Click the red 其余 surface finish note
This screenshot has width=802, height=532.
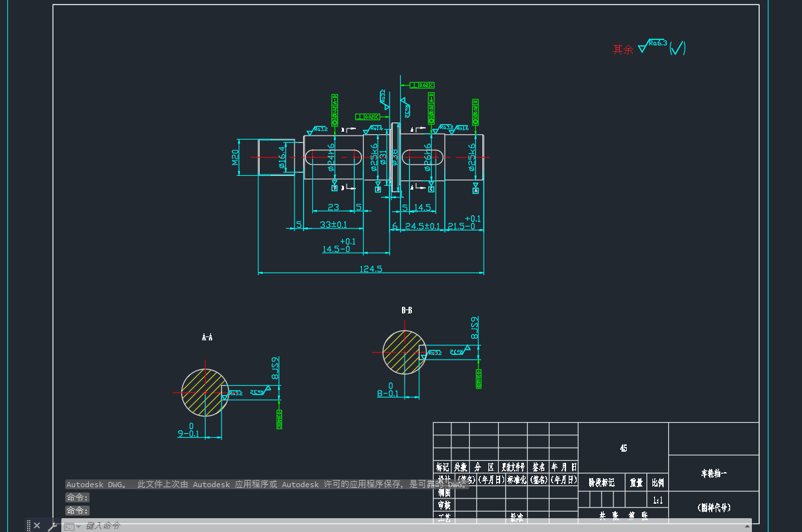coord(623,49)
